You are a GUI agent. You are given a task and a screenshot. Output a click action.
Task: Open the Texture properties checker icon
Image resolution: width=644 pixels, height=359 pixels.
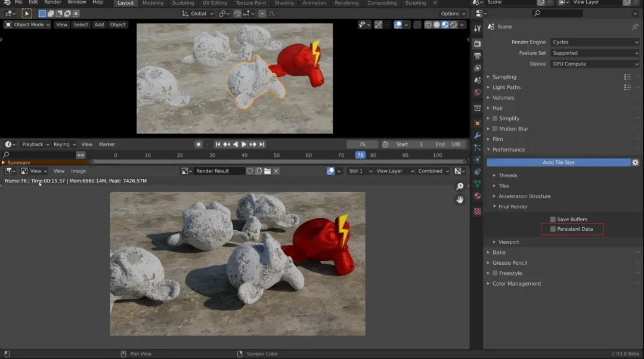pyautogui.click(x=477, y=211)
